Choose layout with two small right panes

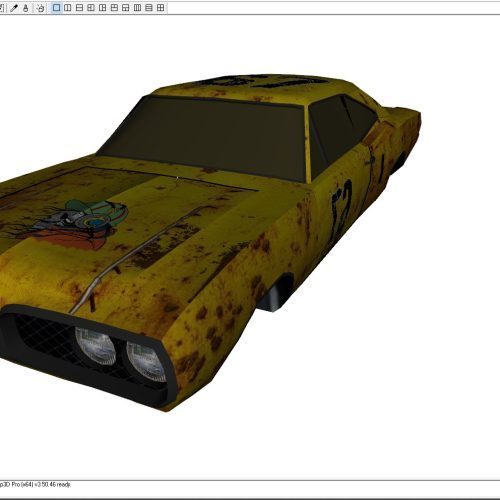click(x=102, y=8)
